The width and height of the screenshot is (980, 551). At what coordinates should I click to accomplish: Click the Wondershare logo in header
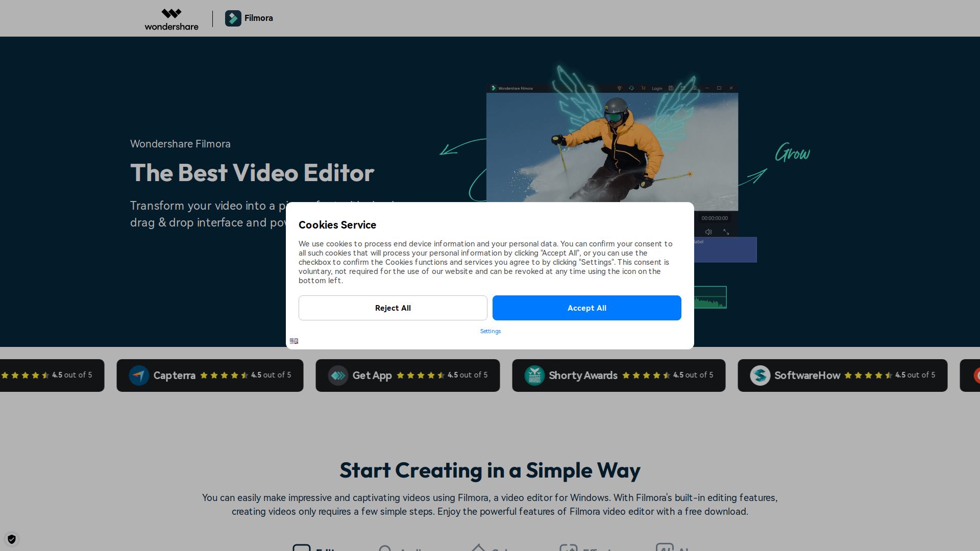171,19
